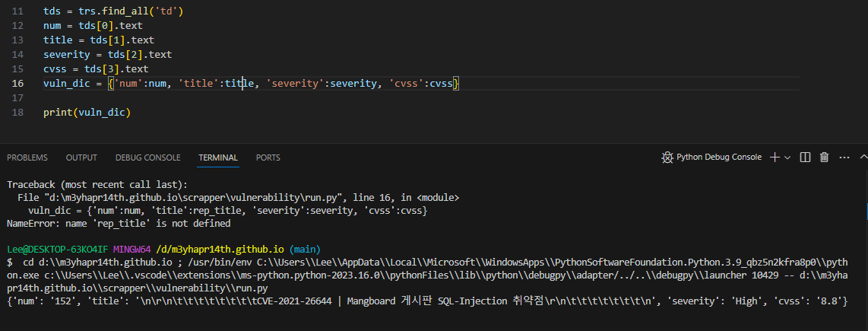Maximize the panel with the up chevron
The height and width of the screenshot is (331, 868).
pyautogui.click(x=863, y=158)
